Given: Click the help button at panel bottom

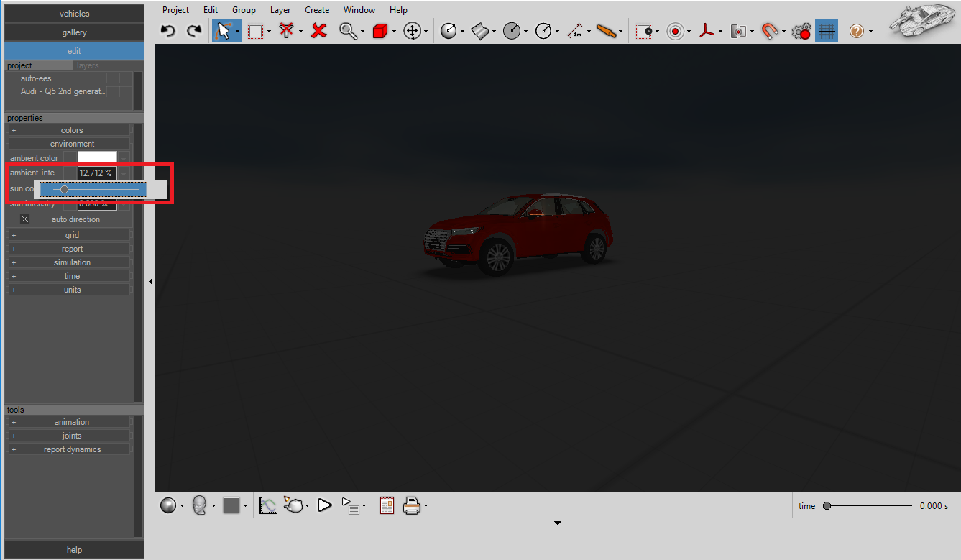Looking at the screenshot, I should click(x=74, y=550).
